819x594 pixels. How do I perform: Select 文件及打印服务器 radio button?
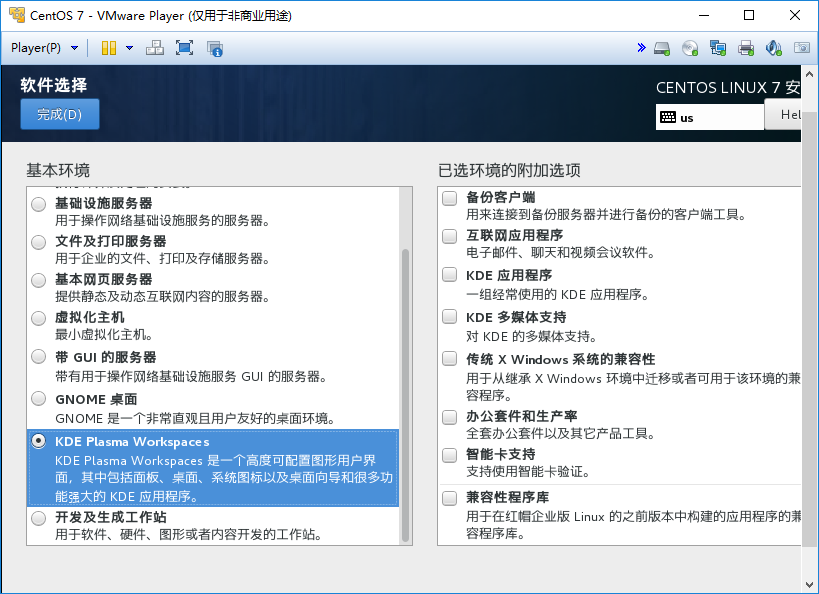click(39, 242)
